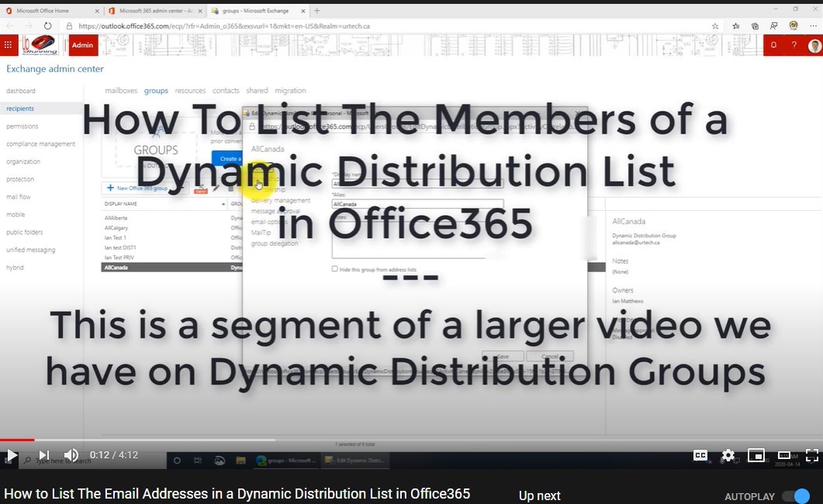Select permissions in the left navigation

coord(22,126)
